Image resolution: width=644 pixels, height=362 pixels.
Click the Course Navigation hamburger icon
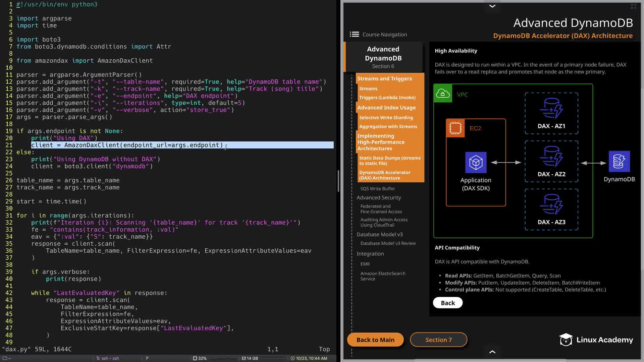click(354, 34)
